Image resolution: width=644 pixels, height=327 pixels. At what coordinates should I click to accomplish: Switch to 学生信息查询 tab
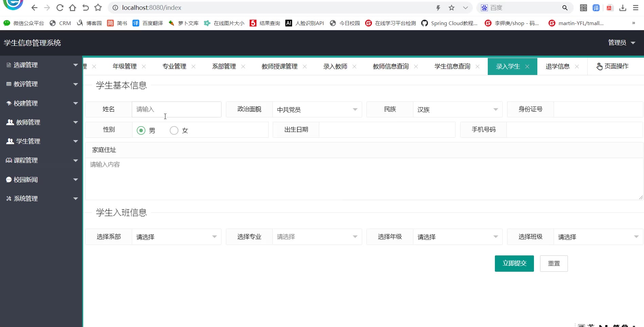[452, 66]
